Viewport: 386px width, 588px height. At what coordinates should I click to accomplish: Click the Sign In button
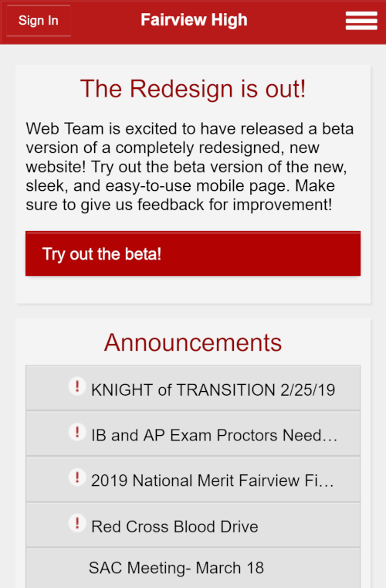(x=39, y=21)
